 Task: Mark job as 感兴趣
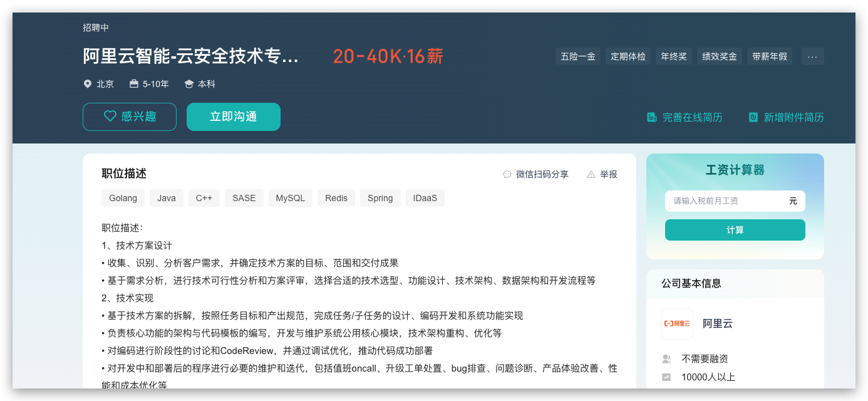130,117
